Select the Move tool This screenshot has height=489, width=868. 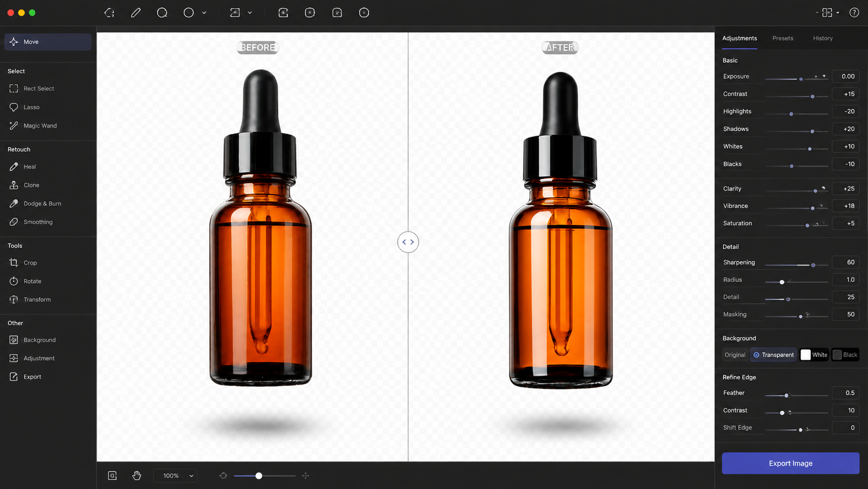click(48, 42)
